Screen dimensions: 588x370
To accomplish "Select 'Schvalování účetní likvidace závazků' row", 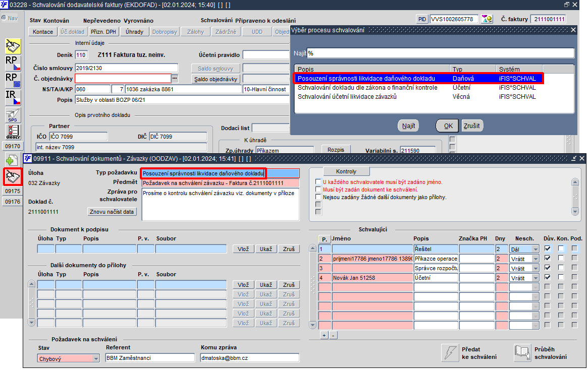I will coord(416,97).
